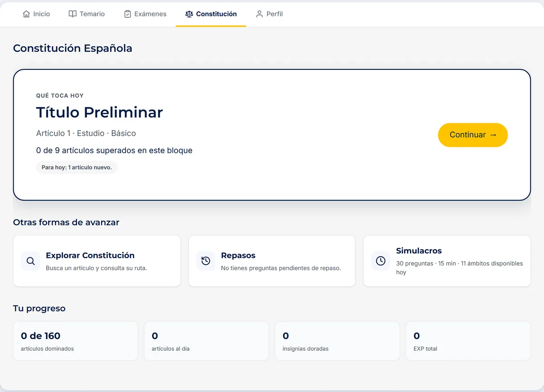Go to the Inicio tab
The width and height of the screenshot is (544, 392).
click(36, 14)
